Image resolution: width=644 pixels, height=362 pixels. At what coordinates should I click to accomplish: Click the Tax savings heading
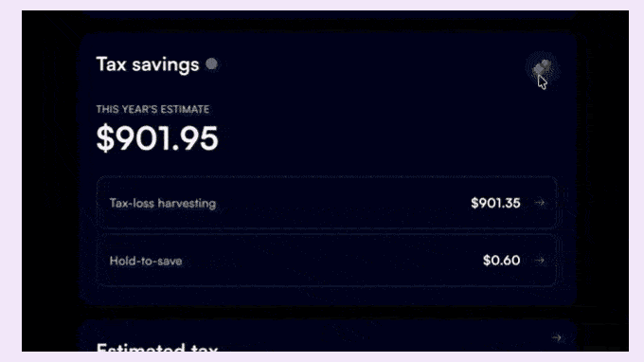pos(148,64)
